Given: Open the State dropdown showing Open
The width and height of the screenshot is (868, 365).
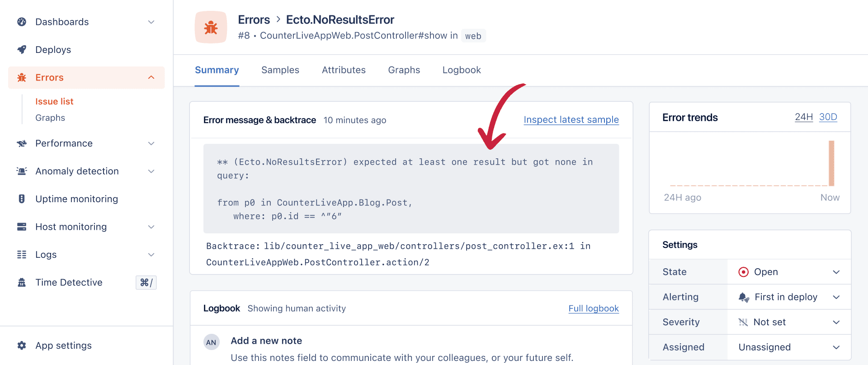Looking at the screenshot, I should click(x=789, y=272).
